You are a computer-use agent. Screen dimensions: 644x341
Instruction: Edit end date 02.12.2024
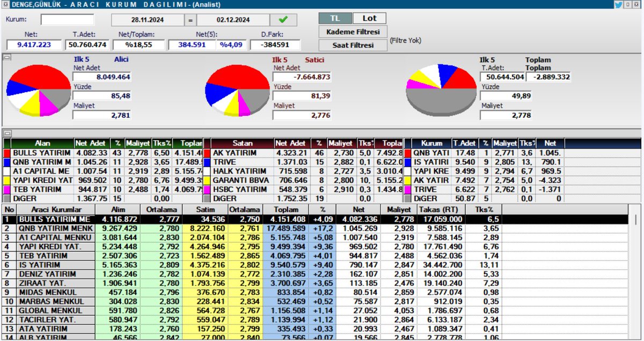click(232, 20)
